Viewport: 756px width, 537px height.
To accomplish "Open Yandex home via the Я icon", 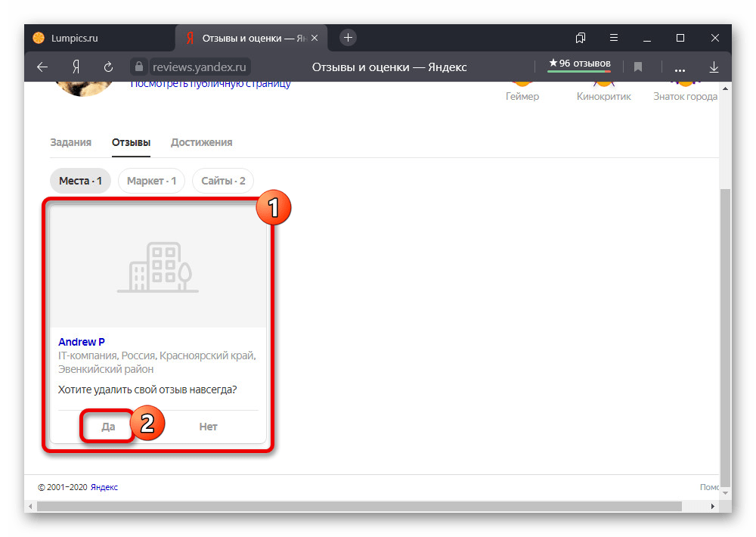I will click(x=76, y=67).
